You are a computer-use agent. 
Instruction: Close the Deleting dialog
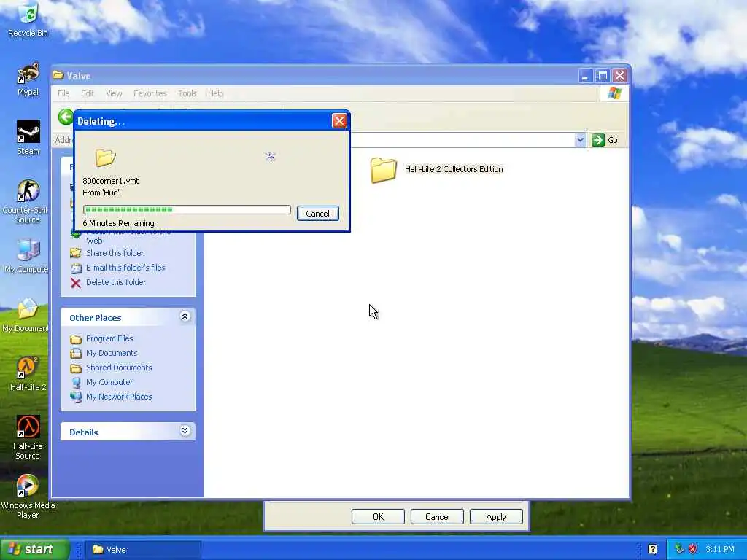(x=339, y=121)
